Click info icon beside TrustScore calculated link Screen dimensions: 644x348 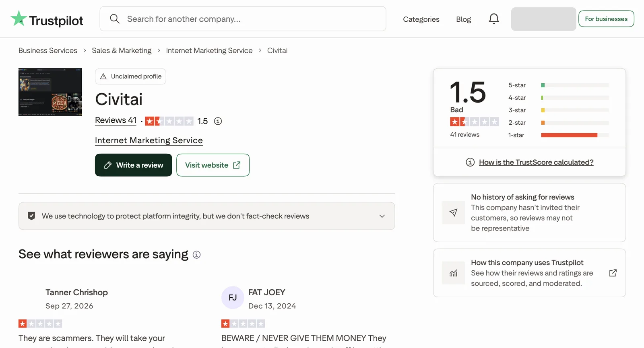[x=470, y=162]
